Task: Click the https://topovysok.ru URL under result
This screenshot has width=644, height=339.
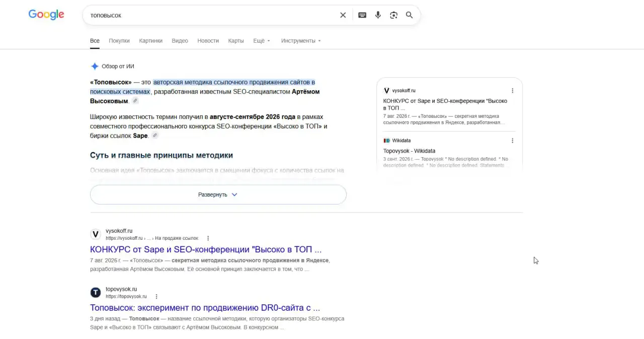Action: point(126,297)
